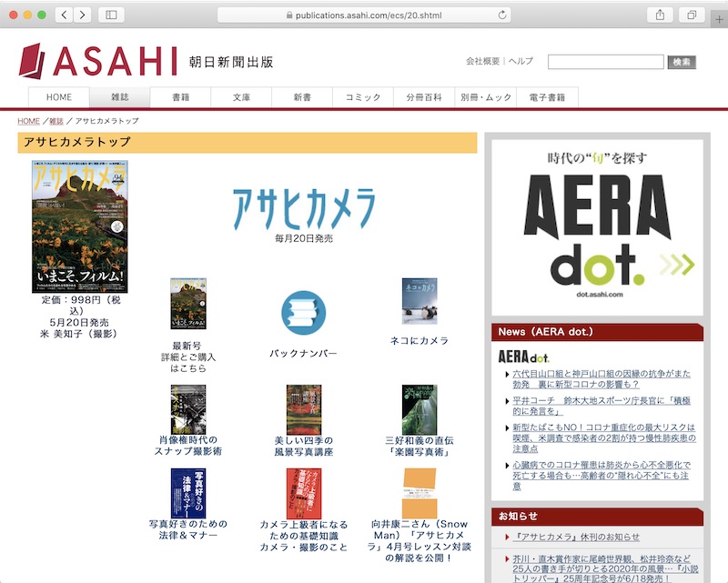
Task: Click the orange 向井康二さん lesson thumbnail
Action: (x=420, y=493)
